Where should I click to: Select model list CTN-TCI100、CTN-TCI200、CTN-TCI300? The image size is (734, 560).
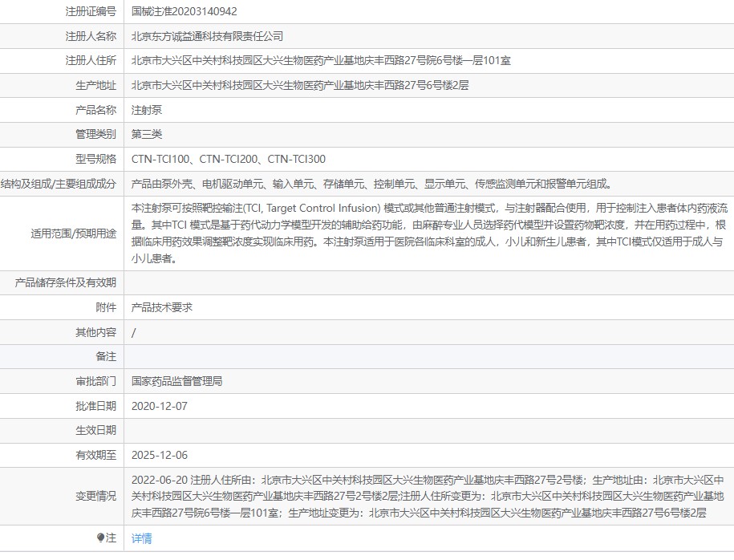[x=229, y=159]
